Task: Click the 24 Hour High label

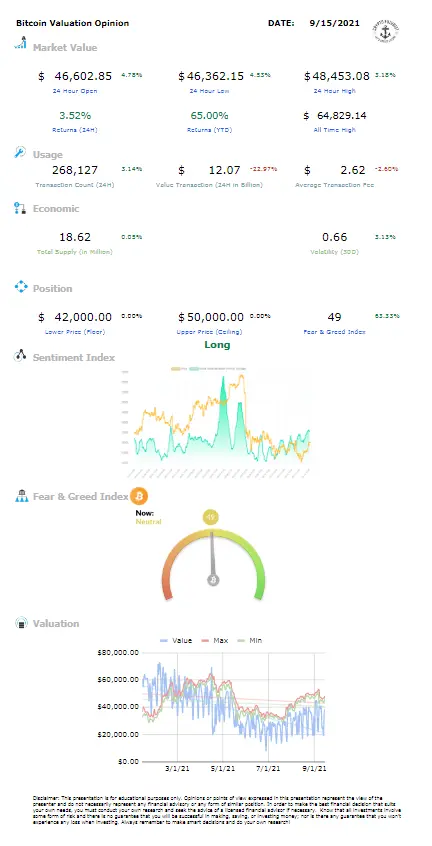Action: coord(334,91)
